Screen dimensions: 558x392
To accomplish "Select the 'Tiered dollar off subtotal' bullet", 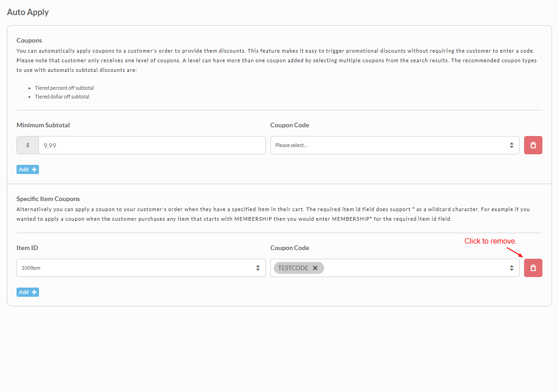I will tap(62, 97).
